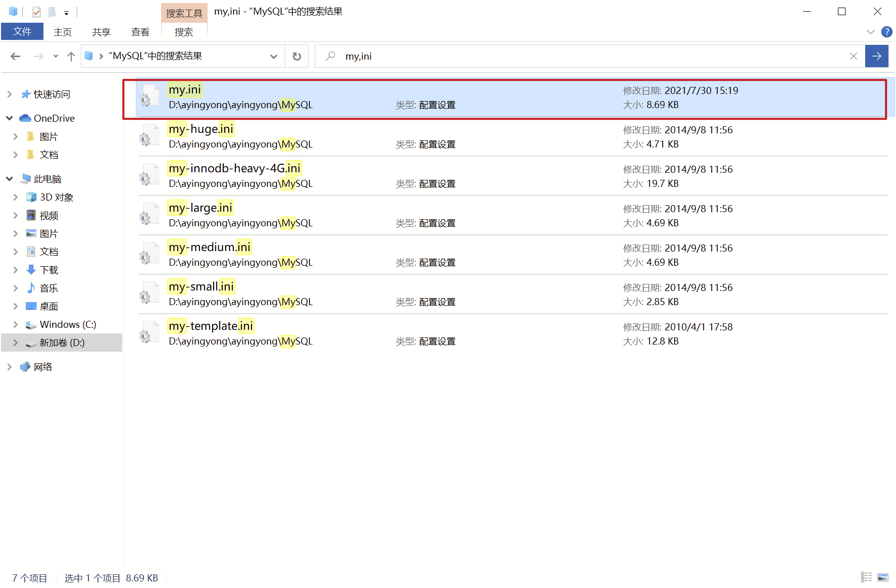Viewport: 896px width, 588px height.
Task: Switch to details view in status bar
Action: click(x=867, y=577)
